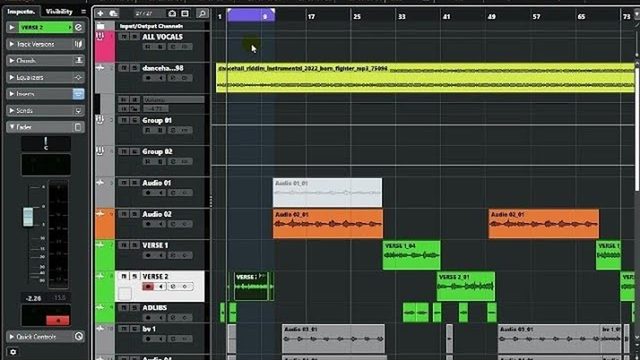The height and width of the screenshot is (360, 640).
Task: Click the ALL VOCALS group track icon
Action: click(x=100, y=37)
